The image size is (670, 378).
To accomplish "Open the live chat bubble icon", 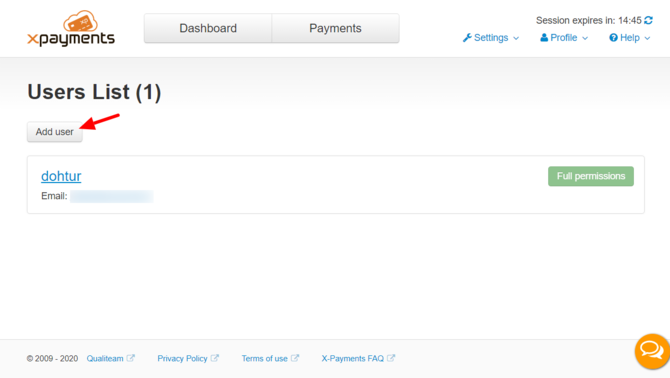I will click(x=652, y=351).
